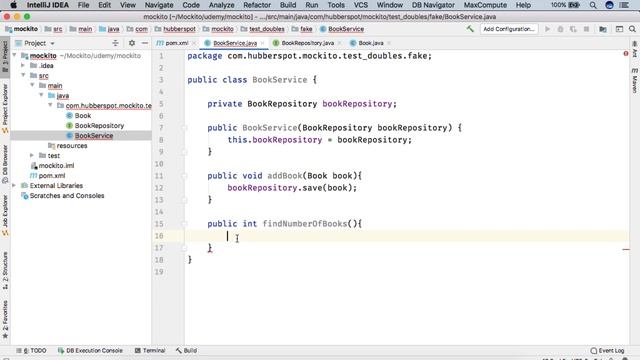Open the Favorites side tool window
The height and width of the screenshot is (360, 640).
[x=5, y=319]
